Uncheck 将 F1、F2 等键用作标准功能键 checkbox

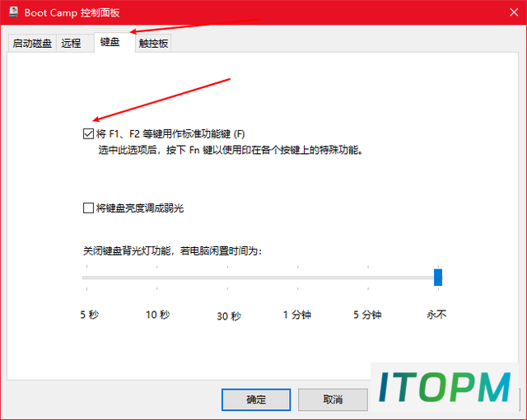coord(88,133)
